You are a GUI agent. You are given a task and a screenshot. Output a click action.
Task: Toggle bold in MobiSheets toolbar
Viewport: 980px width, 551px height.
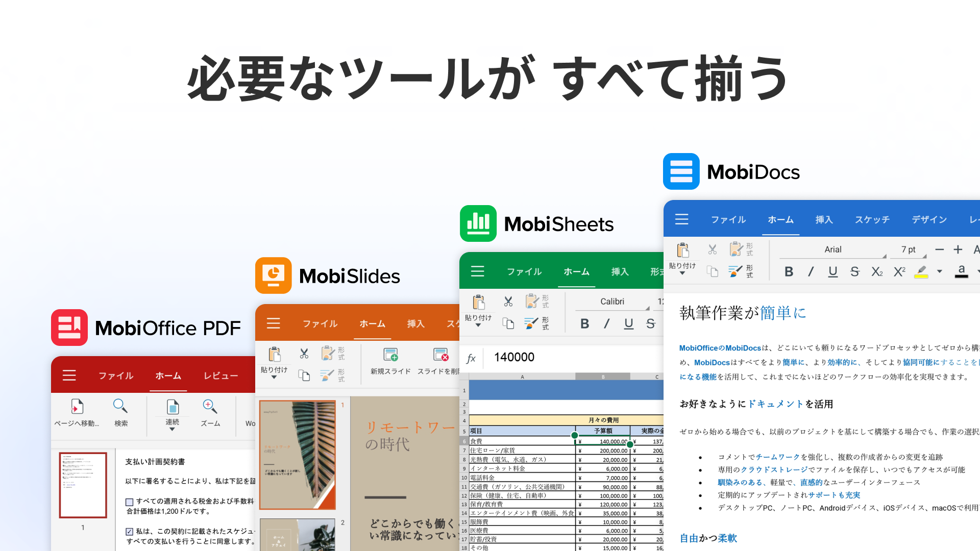pyautogui.click(x=585, y=323)
